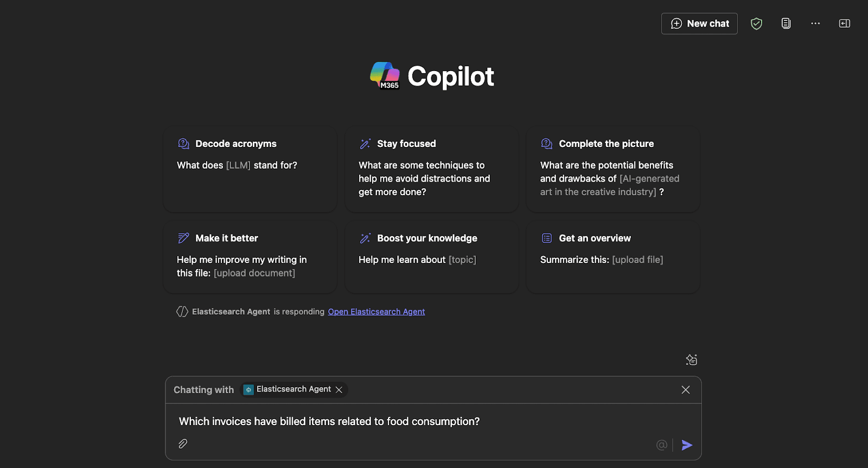
Task: Click the M365 Copilot logo
Action: pos(385,75)
